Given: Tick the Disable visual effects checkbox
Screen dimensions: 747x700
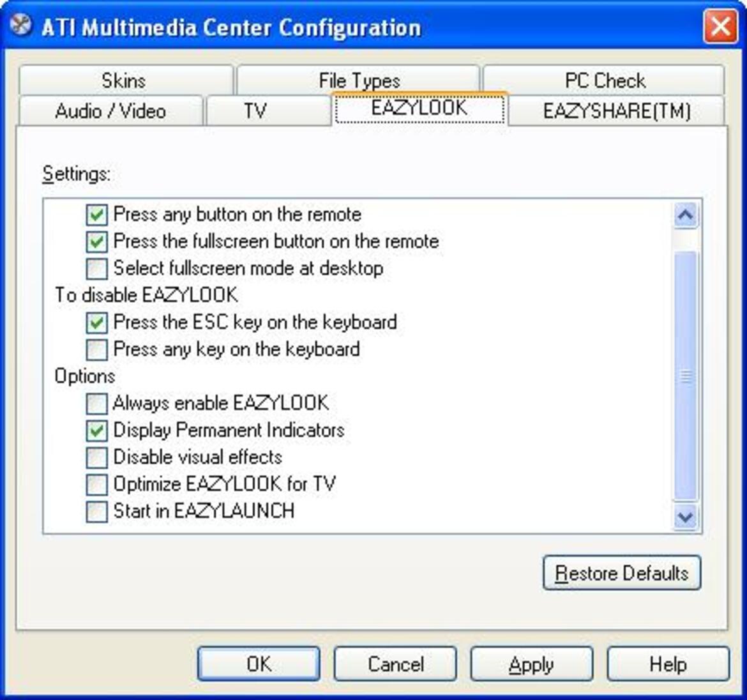Looking at the screenshot, I should pos(96,458).
